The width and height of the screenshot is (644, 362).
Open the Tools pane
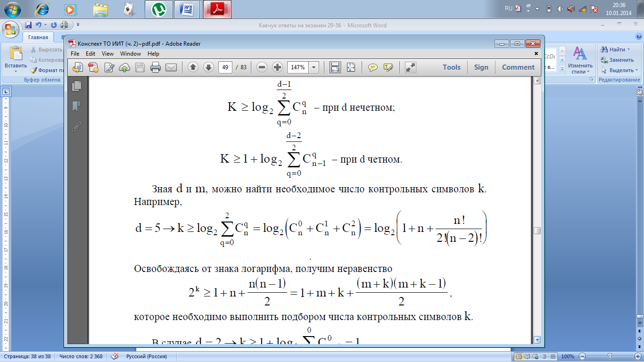(452, 67)
